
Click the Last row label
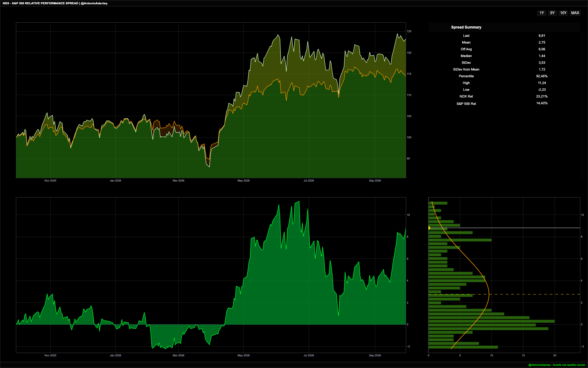pos(466,36)
